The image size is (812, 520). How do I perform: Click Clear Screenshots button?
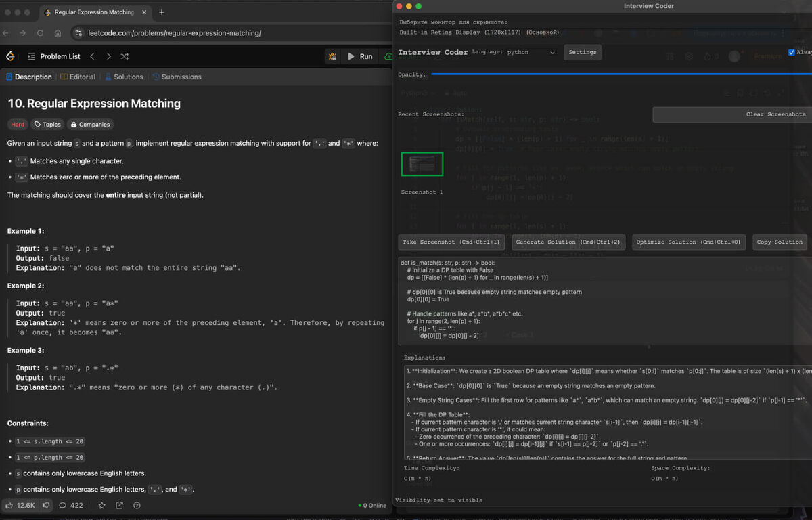[x=732, y=114]
